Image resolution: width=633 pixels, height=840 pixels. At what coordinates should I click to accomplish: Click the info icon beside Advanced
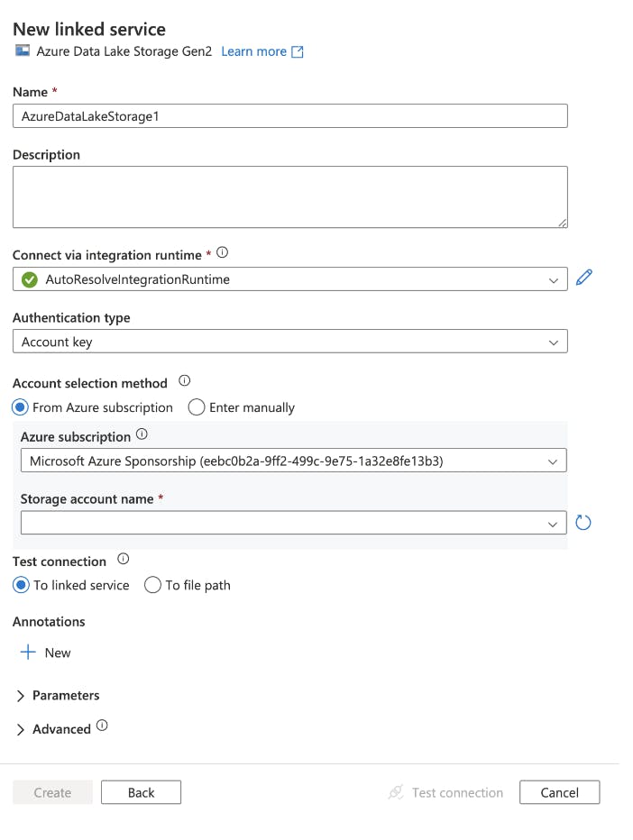click(102, 726)
